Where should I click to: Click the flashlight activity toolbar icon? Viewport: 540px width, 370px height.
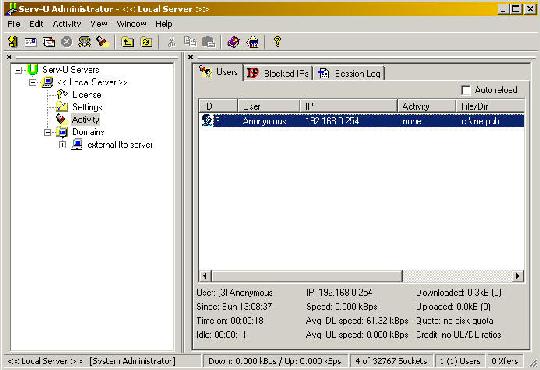point(103,42)
